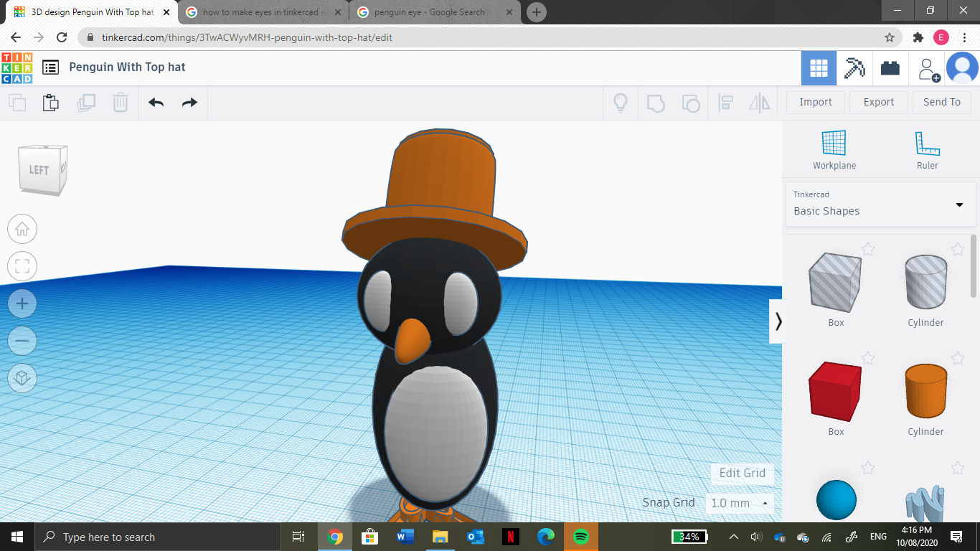
Task: Select the Scribble shape
Action: coord(925,502)
